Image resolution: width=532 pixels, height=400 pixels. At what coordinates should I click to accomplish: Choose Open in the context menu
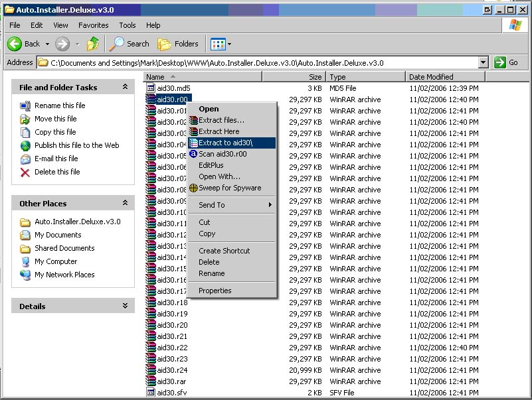[x=232, y=109]
